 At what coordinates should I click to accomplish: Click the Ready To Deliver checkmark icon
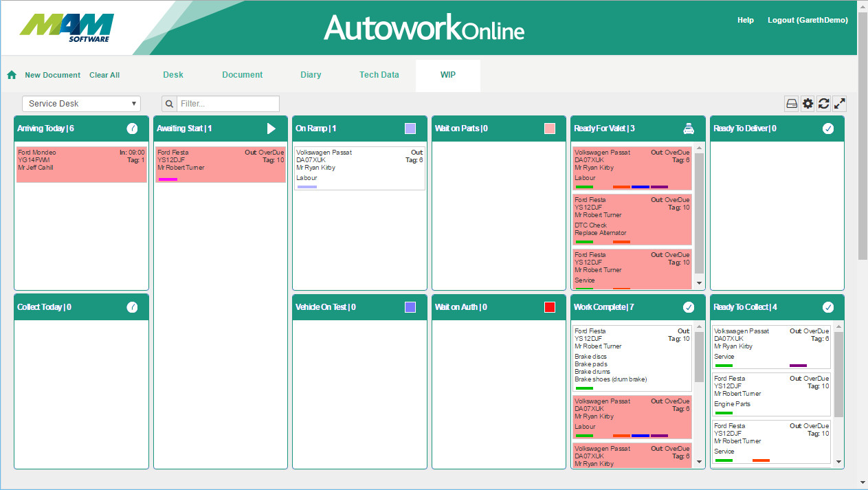click(x=828, y=129)
